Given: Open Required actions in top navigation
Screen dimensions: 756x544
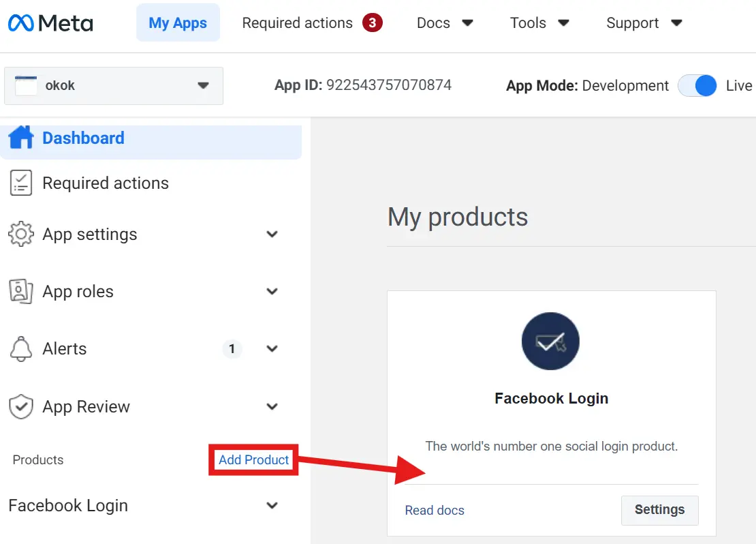Looking at the screenshot, I should click(297, 22).
